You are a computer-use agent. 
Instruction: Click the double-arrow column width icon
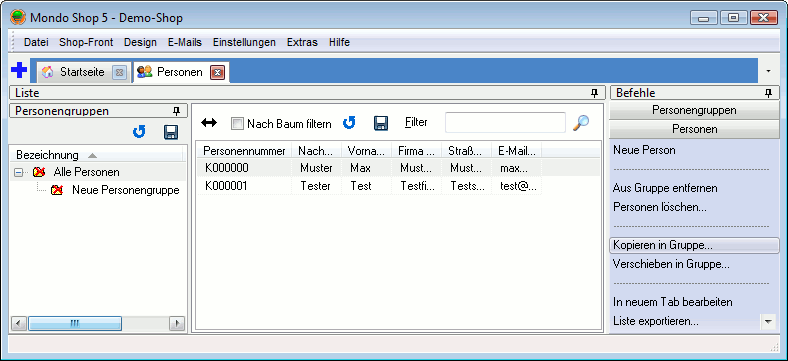tap(209, 122)
